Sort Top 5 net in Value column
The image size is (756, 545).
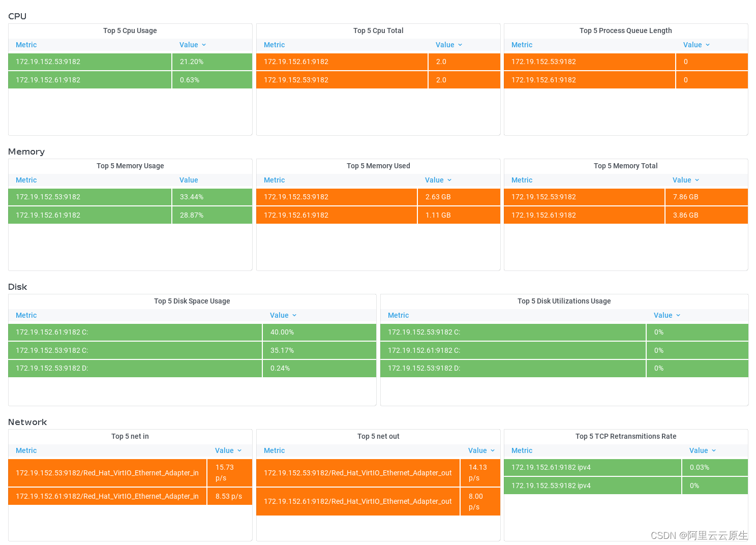point(228,450)
